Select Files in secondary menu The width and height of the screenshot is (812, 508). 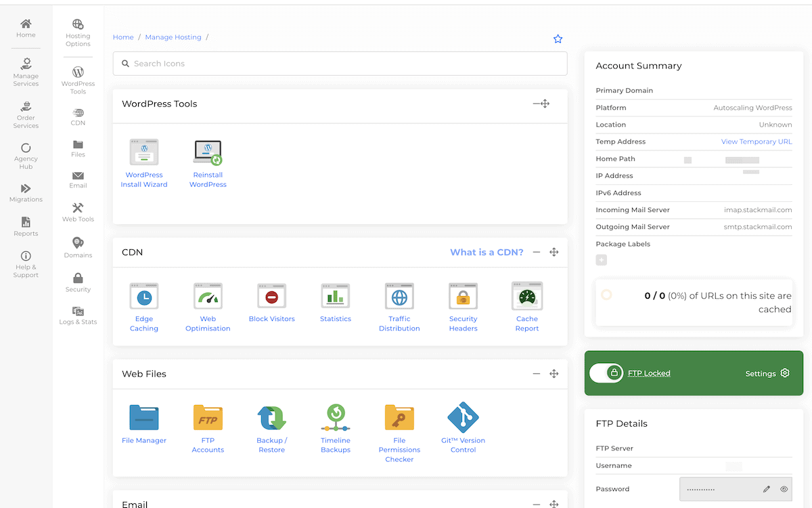[78, 148]
